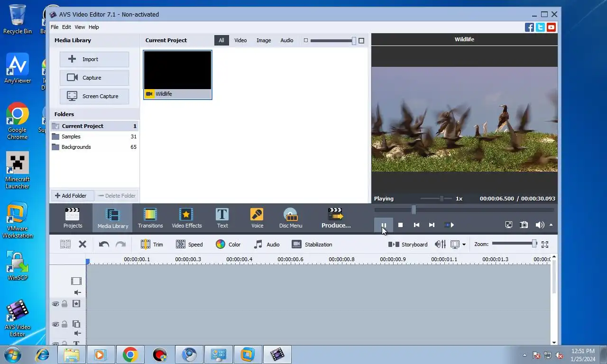Click the small thumbnails icon
This screenshot has height=364, width=607.
pos(305,41)
